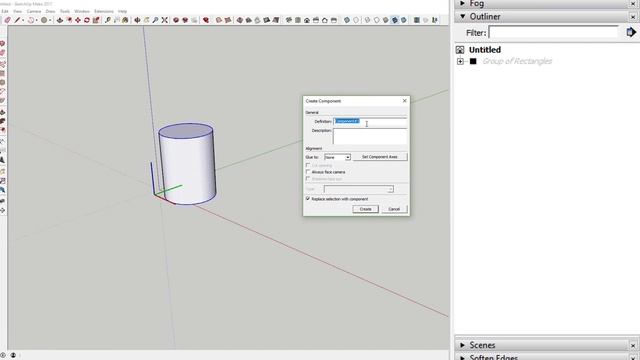This screenshot has height=360, width=640.
Task: Click the Description text box
Action: point(370,136)
